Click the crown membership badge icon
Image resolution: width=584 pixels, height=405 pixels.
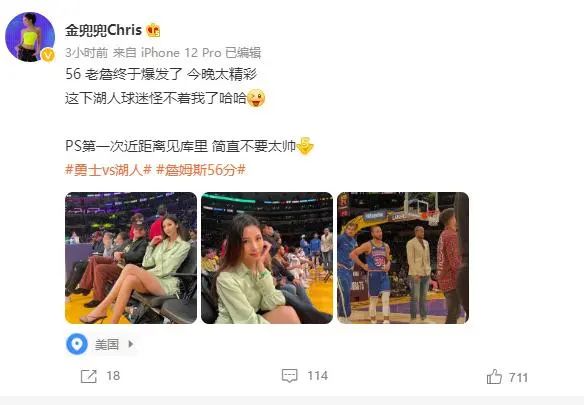153,30
